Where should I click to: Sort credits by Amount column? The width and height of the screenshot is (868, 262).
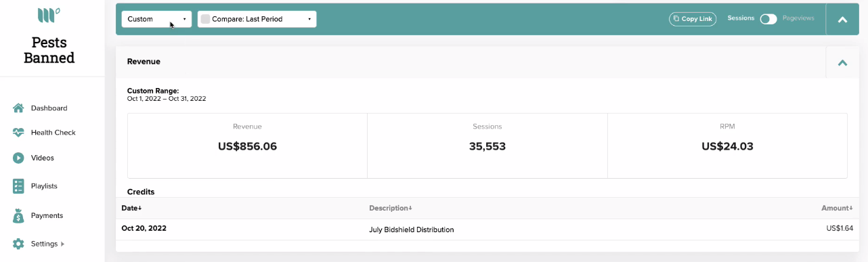pyautogui.click(x=837, y=208)
